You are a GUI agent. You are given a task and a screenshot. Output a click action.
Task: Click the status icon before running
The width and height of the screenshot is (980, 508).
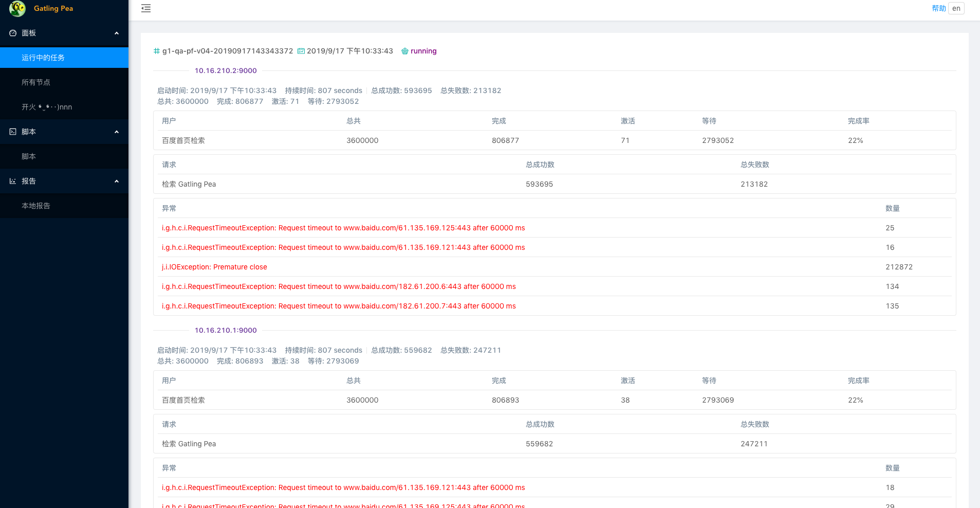(405, 51)
